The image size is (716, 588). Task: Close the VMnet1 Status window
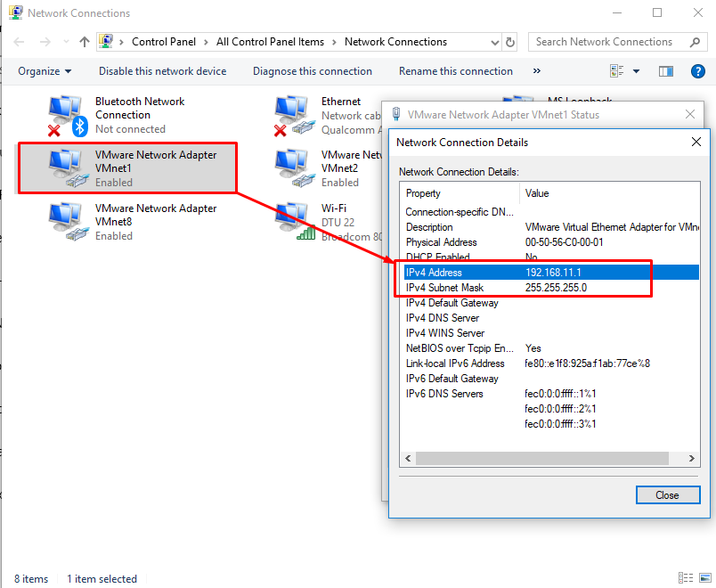tap(690, 114)
